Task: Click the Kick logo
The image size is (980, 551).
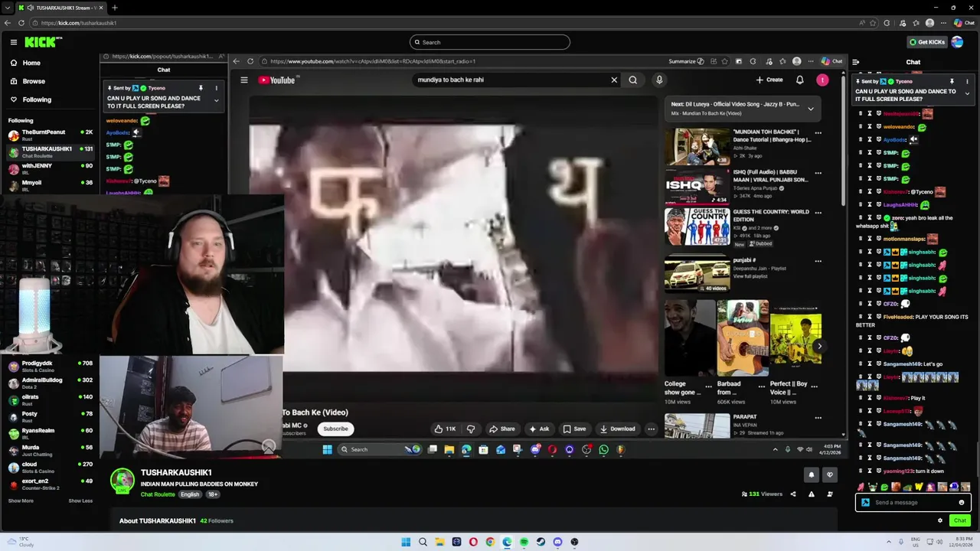Action: [x=43, y=42]
